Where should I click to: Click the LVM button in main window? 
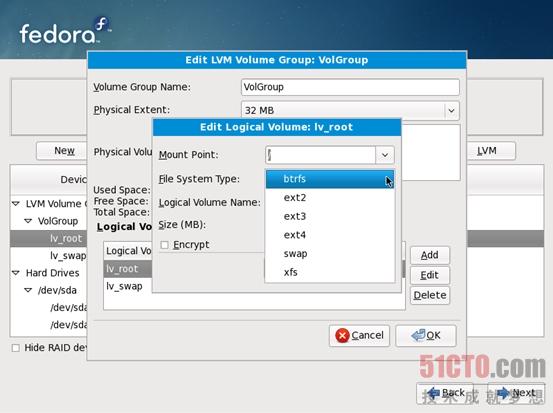pos(491,151)
